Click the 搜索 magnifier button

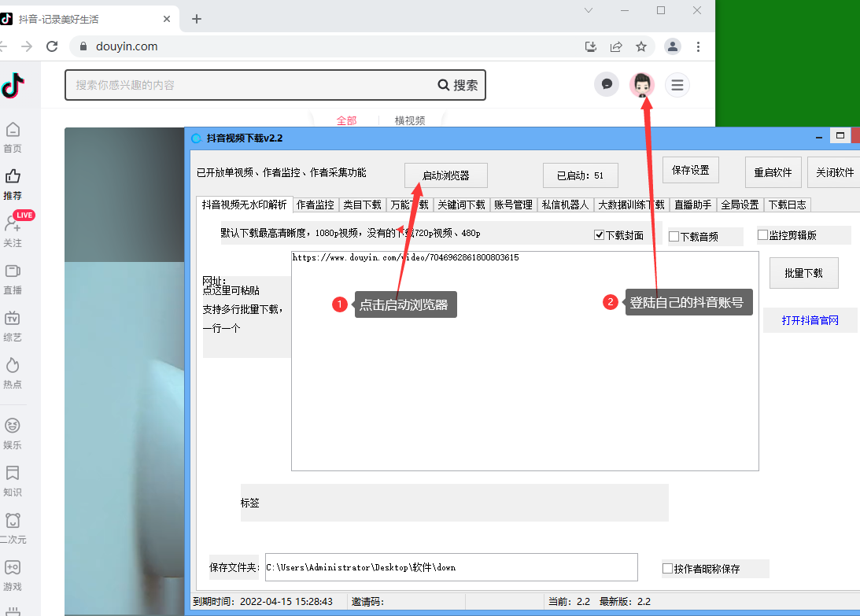click(458, 85)
